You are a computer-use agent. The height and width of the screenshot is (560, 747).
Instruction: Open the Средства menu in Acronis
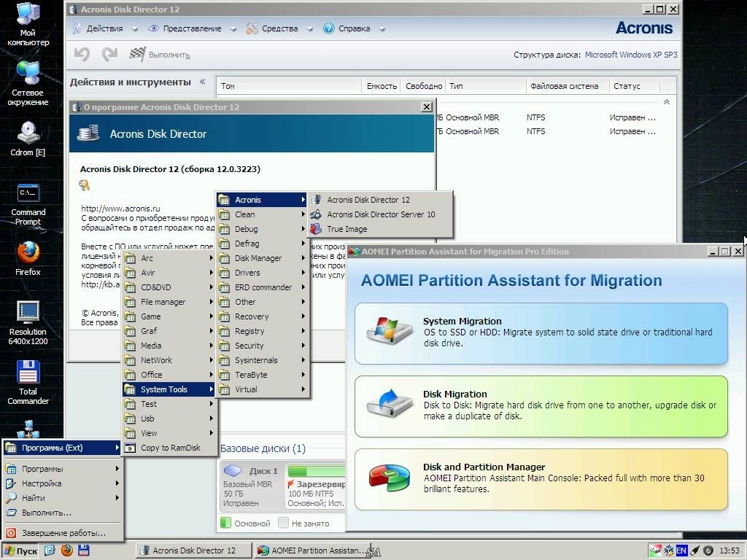(273, 28)
